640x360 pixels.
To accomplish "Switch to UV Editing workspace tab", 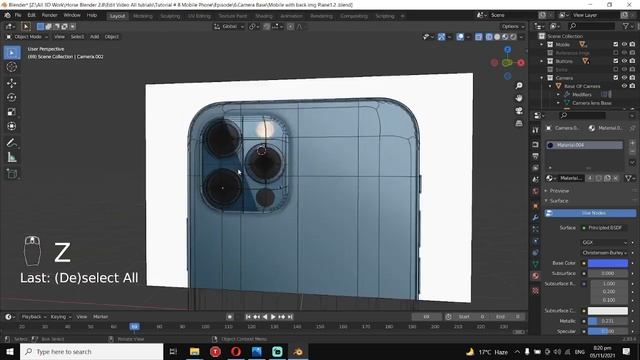I will click(x=199, y=16).
